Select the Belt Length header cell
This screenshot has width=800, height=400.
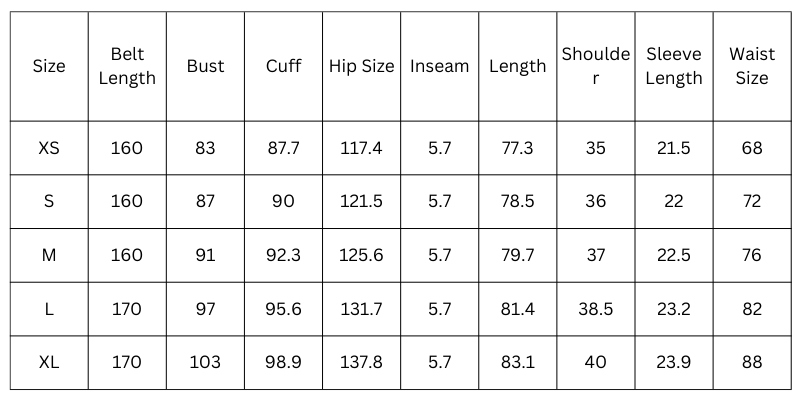(127, 66)
